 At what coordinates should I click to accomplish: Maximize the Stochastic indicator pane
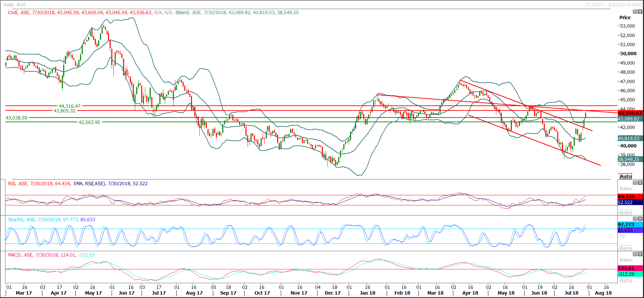click(635, 219)
